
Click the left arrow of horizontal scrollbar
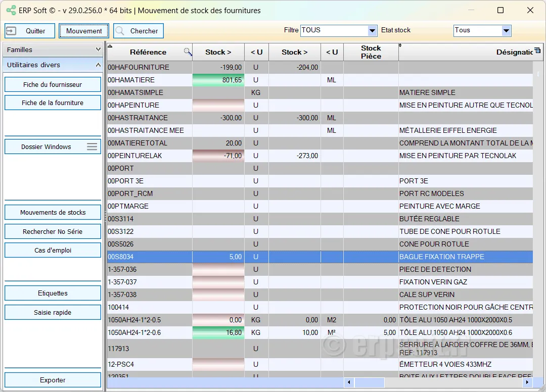[348, 382]
